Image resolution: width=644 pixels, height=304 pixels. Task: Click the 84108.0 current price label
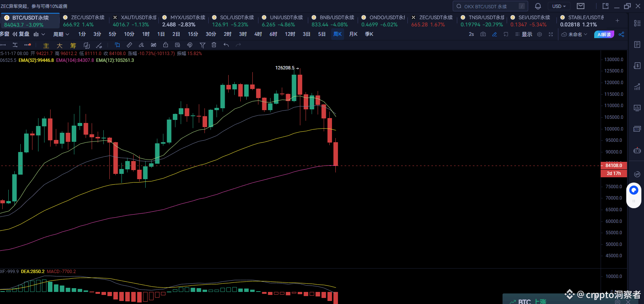(x=614, y=165)
